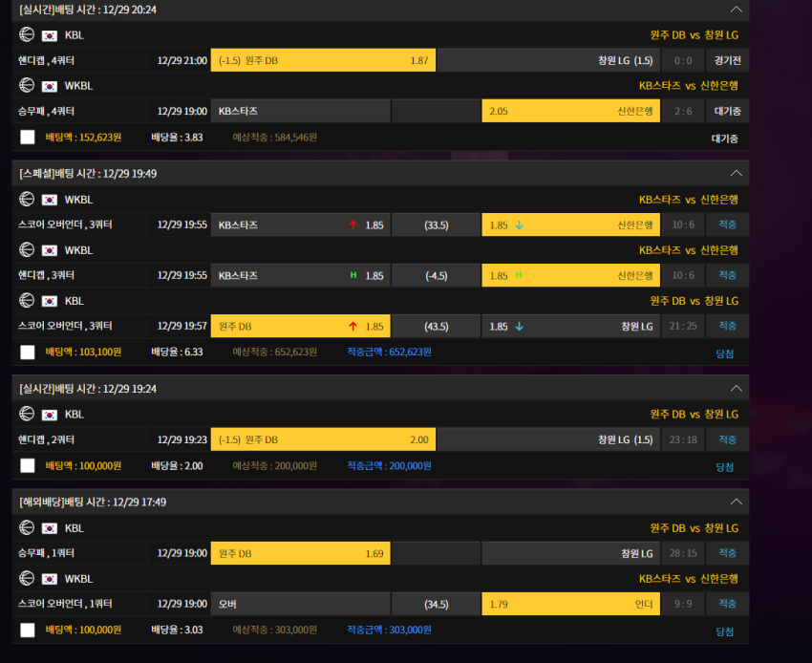Click the basketball icon above the 스코어 오버언더 1쿼터 row
This screenshot has height=663, width=812.
[x=27, y=579]
